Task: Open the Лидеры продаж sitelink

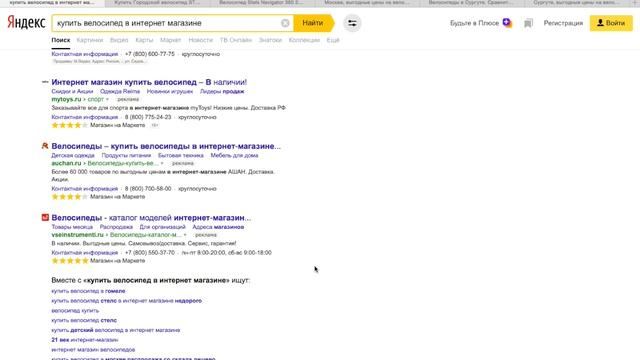Action: pos(222,91)
